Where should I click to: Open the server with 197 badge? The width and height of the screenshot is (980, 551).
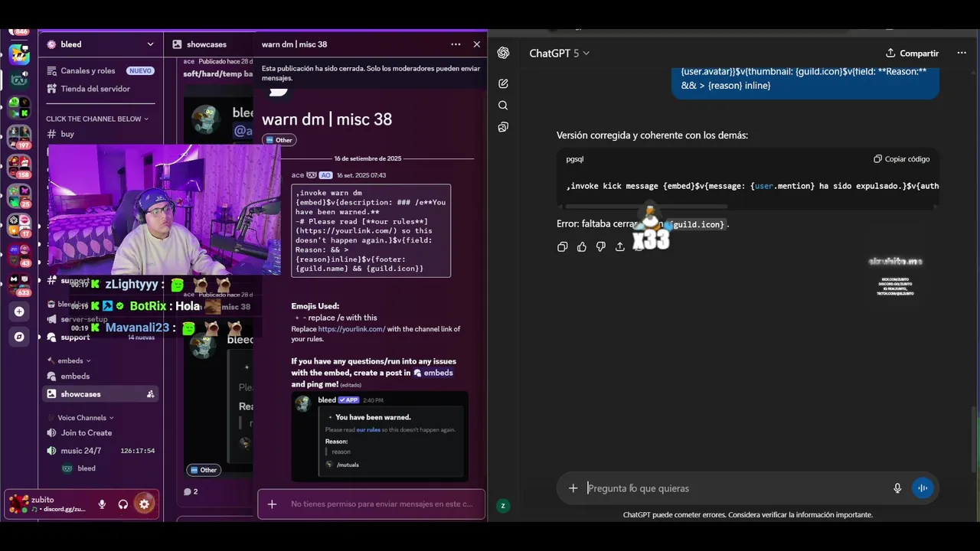pyautogui.click(x=19, y=136)
